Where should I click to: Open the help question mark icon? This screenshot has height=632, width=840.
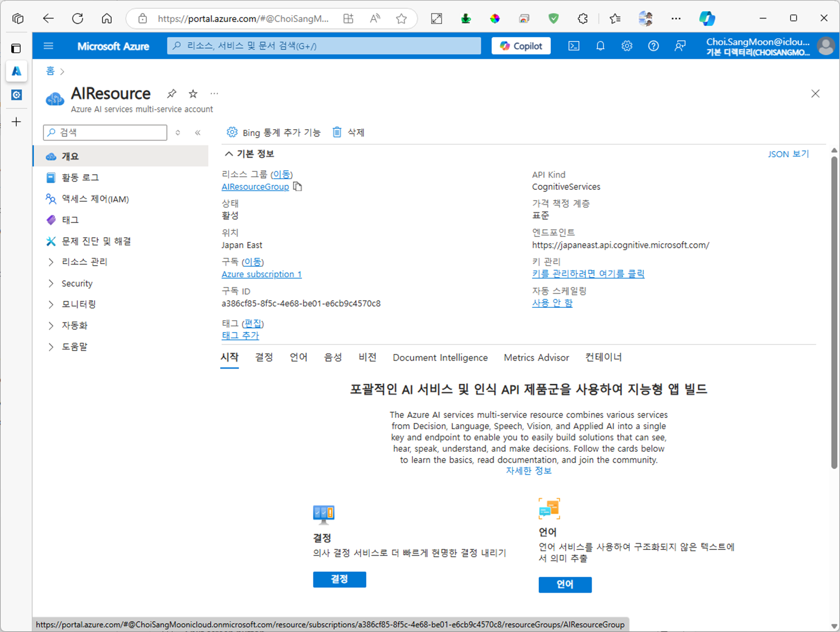click(653, 46)
